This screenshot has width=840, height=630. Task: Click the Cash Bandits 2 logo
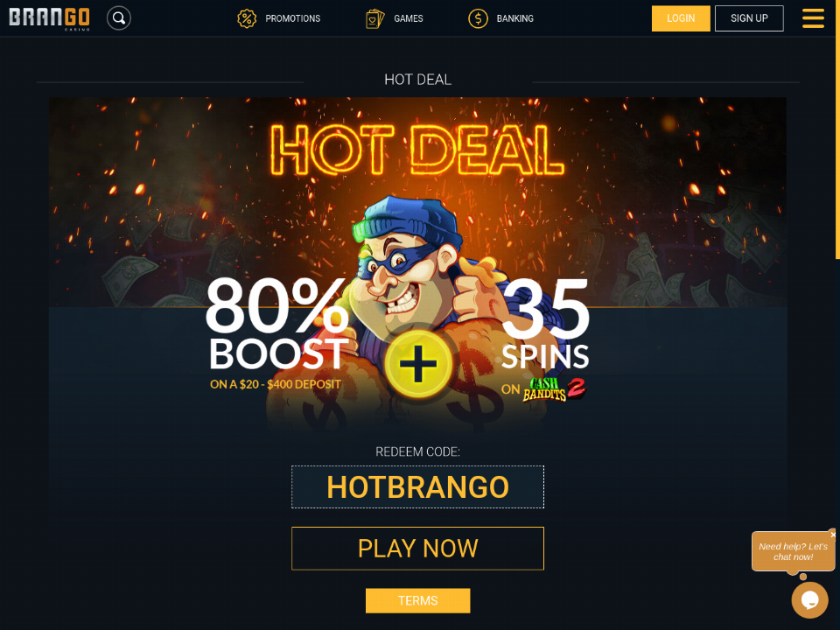tap(555, 389)
